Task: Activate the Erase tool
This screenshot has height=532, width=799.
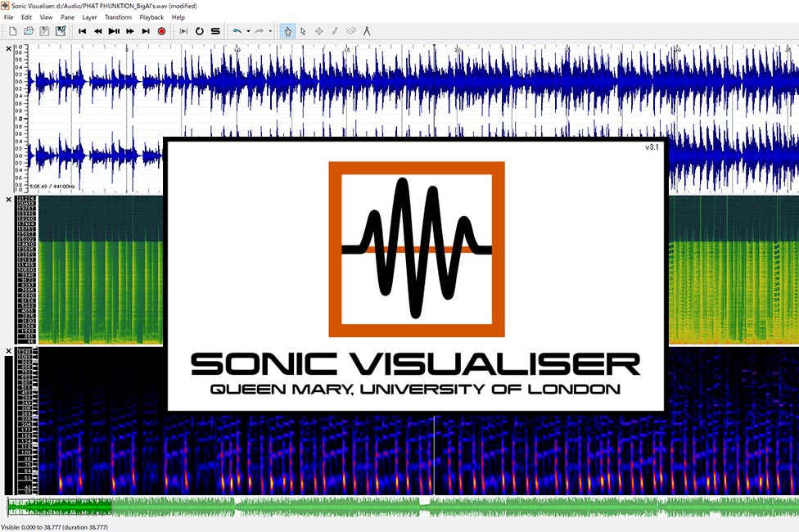Action: pos(350,31)
